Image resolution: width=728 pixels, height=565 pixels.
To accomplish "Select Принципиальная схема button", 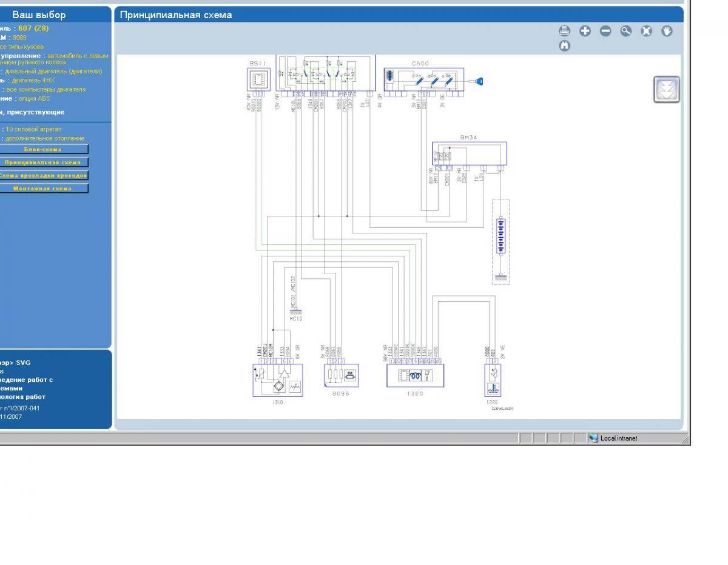I will (42, 162).
